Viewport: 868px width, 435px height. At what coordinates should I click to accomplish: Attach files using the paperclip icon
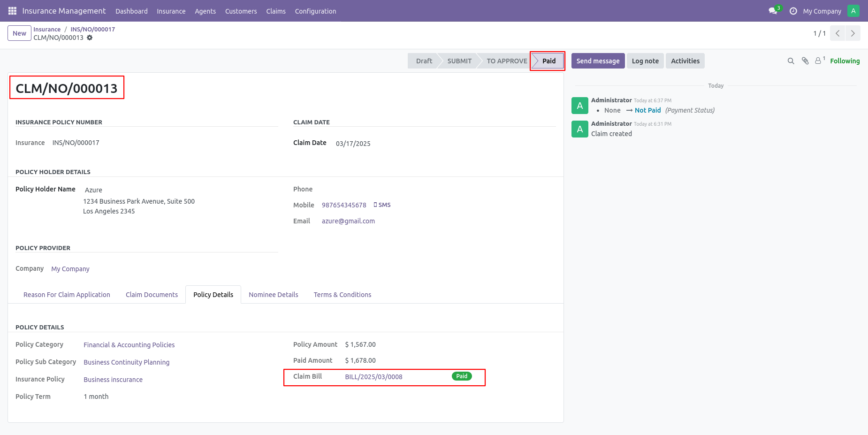click(x=805, y=61)
